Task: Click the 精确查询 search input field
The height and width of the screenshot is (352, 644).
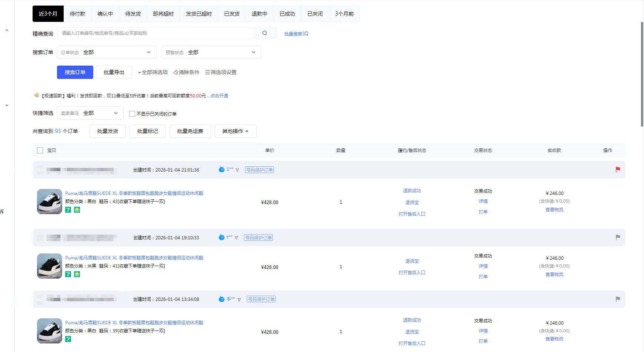Action: click(x=155, y=33)
